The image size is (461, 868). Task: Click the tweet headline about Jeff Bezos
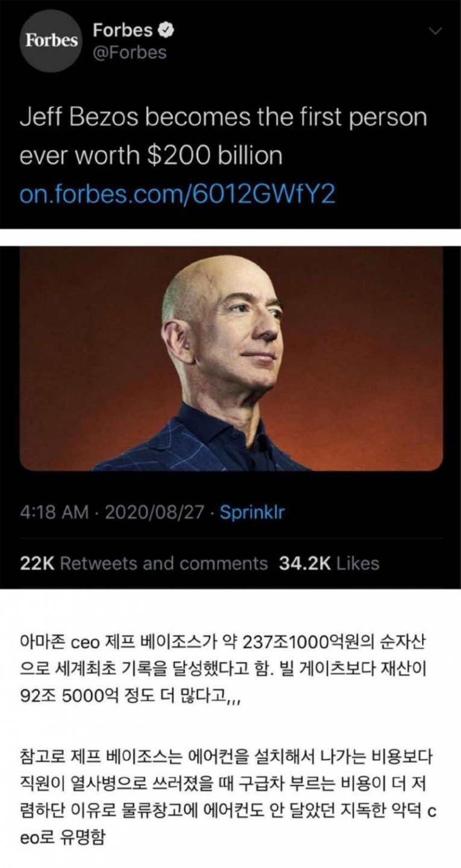(224, 136)
